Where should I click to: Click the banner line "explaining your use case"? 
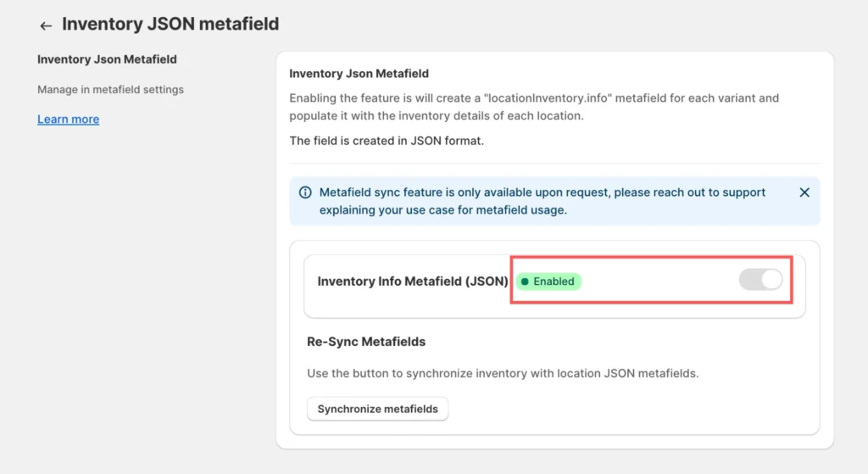pyautogui.click(x=442, y=209)
